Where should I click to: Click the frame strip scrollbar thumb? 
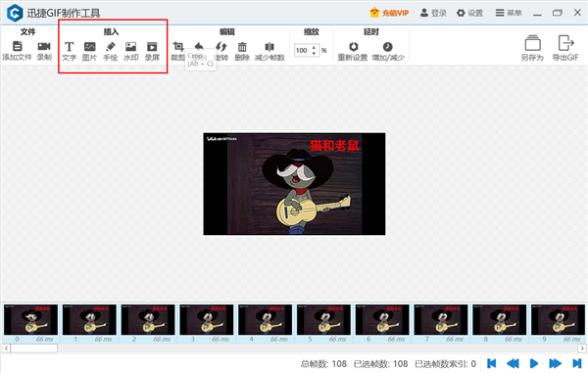(x=33, y=349)
